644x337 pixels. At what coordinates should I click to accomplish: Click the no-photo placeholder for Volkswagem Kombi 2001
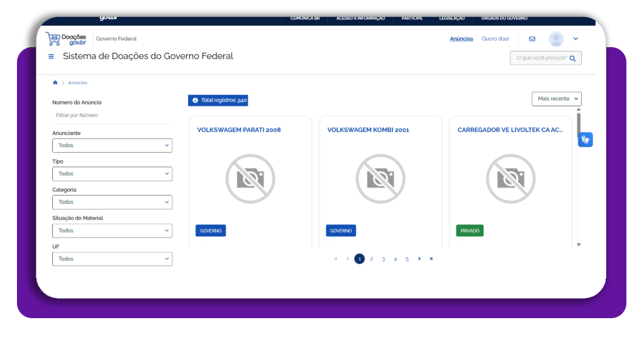[380, 179]
